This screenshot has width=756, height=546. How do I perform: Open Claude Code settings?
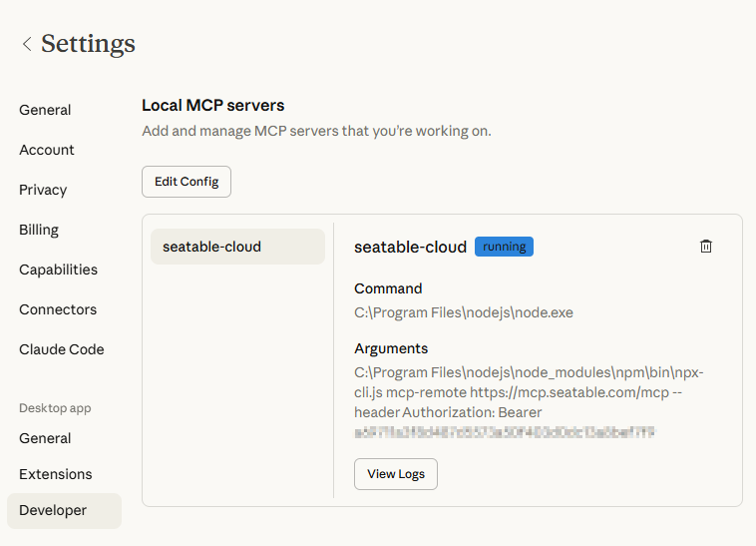tap(61, 349)
